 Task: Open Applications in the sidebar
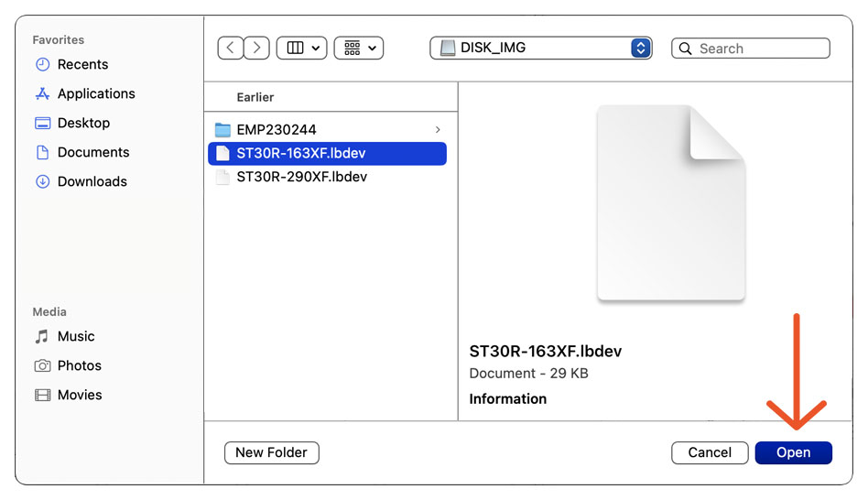pos(96,93)
